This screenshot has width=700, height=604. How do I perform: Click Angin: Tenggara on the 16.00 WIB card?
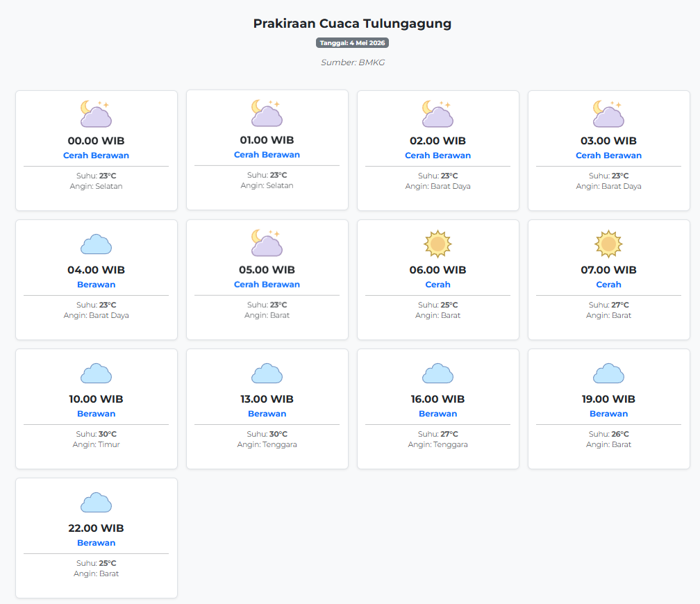click(x=437, y=444)
